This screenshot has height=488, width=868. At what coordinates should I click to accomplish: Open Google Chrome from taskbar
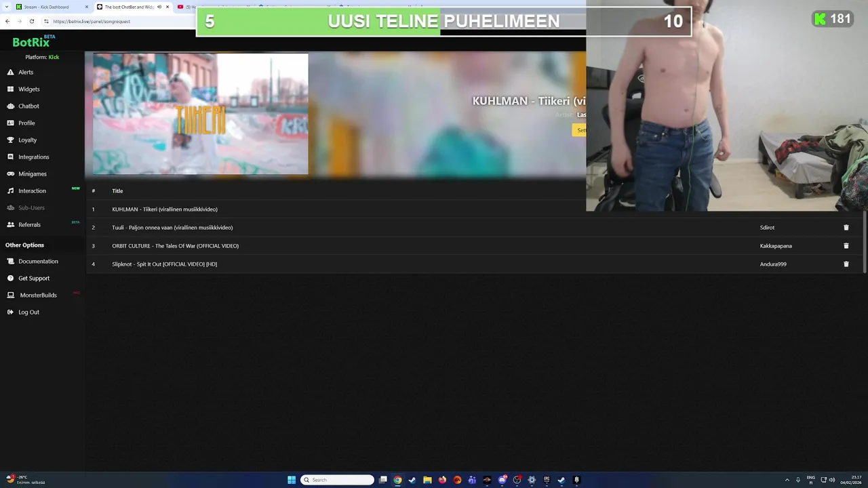398,480
